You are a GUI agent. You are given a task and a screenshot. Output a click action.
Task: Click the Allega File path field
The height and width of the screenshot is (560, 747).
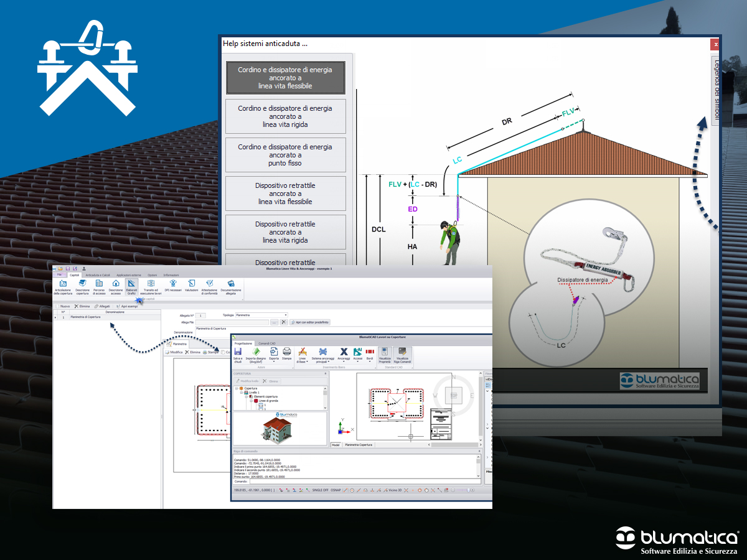232,322
